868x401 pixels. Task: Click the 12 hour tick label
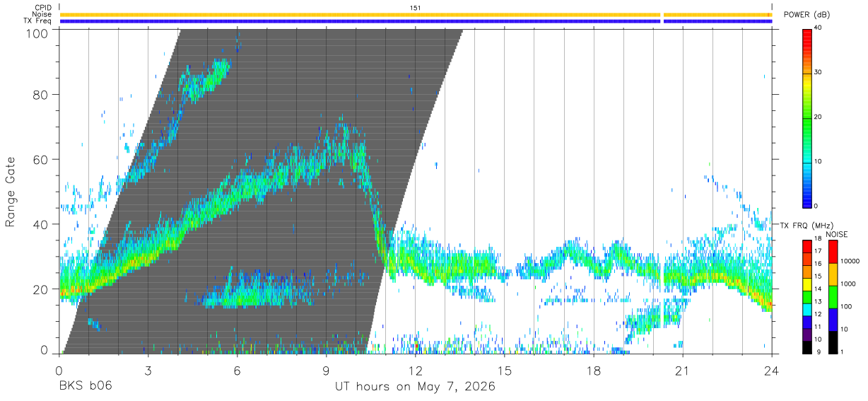416,369
